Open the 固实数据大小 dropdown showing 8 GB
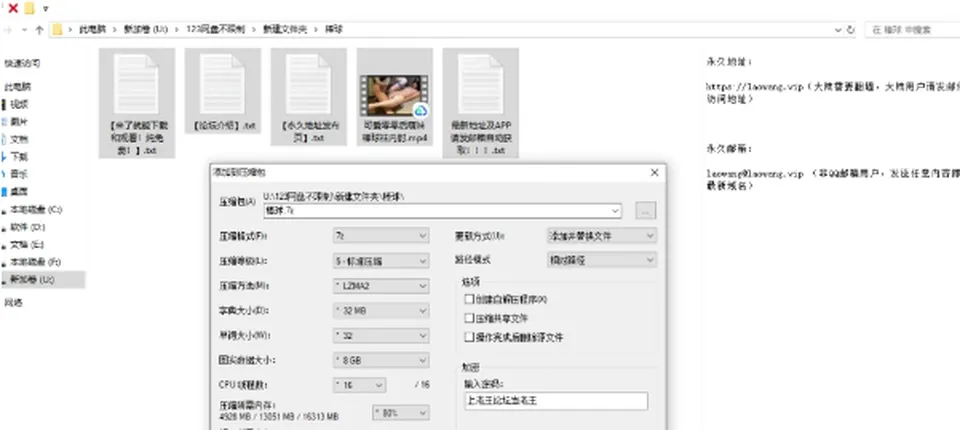The height and width of the screenshot is (430, 960). click(x=381, y=361)
